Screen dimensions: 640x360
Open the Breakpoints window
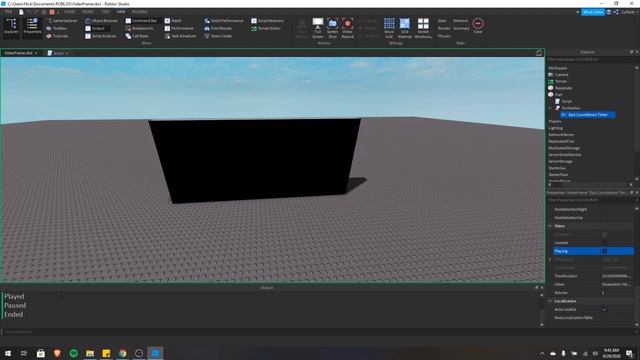coord(140,28)
